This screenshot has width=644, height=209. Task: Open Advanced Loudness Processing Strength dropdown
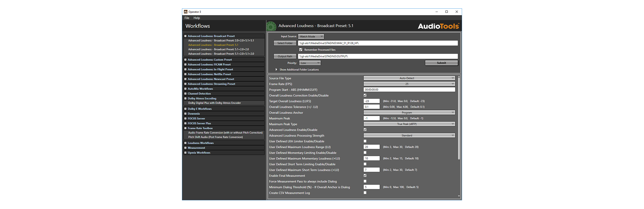[409, 135]
